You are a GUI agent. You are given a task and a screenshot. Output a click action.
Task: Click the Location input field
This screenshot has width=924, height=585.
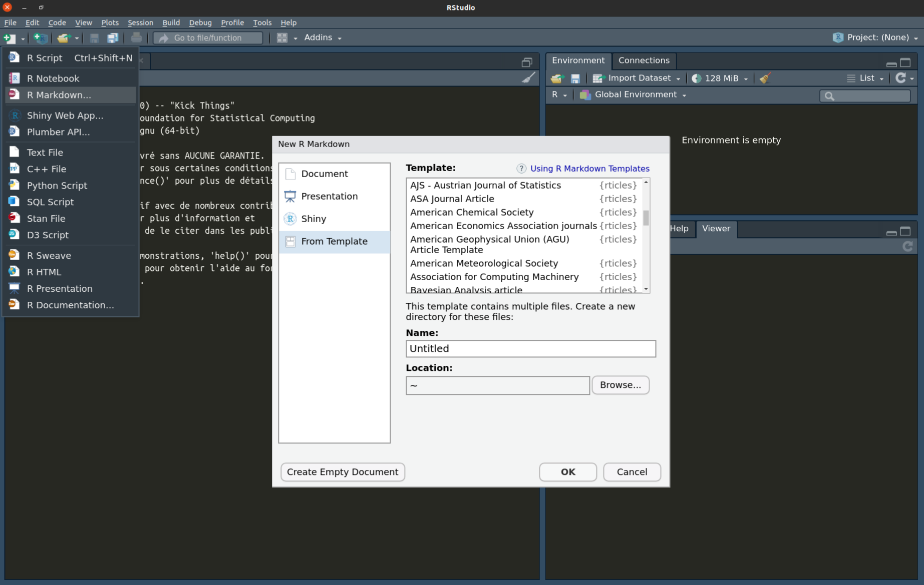[498, 385]
